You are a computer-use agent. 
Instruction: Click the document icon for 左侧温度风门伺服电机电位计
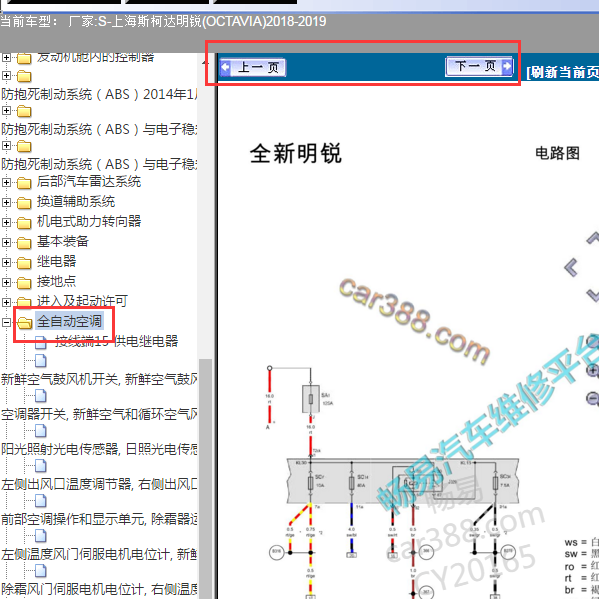click(40, 536)
